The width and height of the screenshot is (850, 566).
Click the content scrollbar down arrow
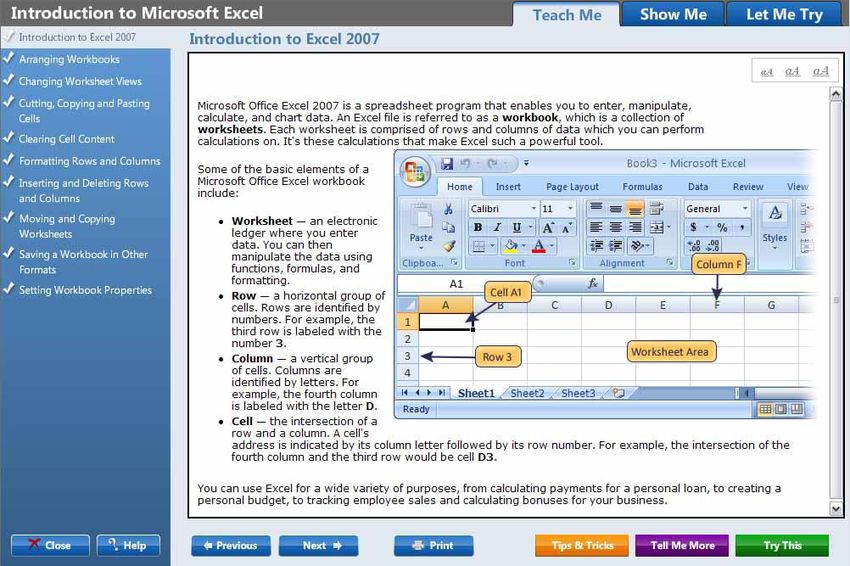tap(836, 509)
